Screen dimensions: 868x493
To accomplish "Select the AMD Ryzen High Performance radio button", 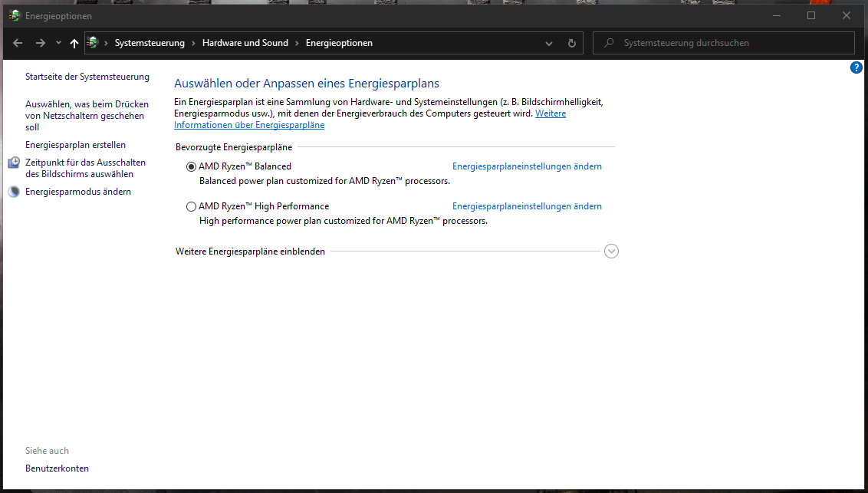I will click(191, 206).
